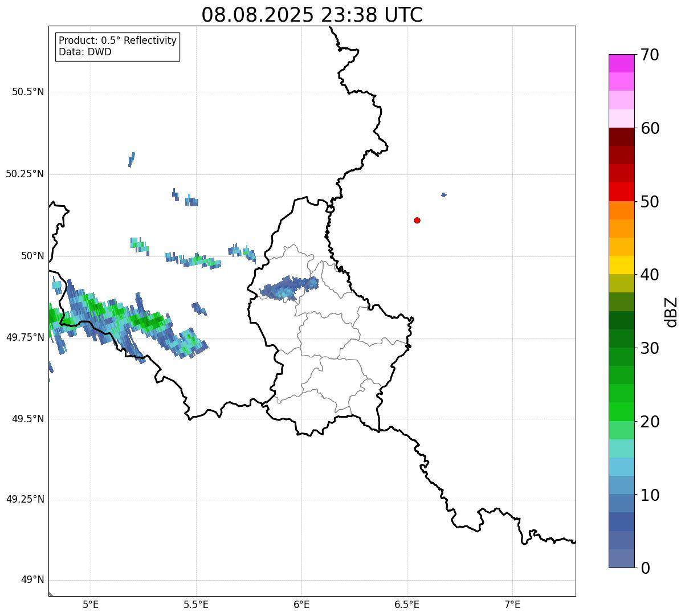Click the Product: 0.5° Reflectivity label
This screenshot has height=616, width=685.
(x=118, y=40)
